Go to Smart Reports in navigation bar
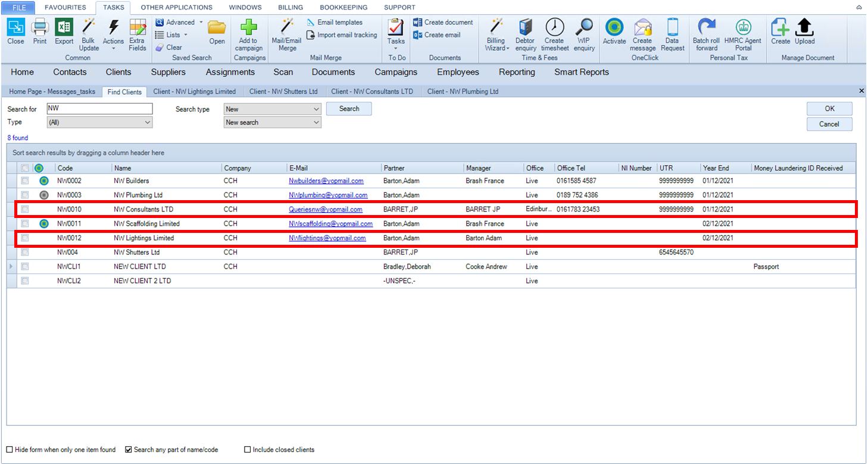 [x=582, y=72]
